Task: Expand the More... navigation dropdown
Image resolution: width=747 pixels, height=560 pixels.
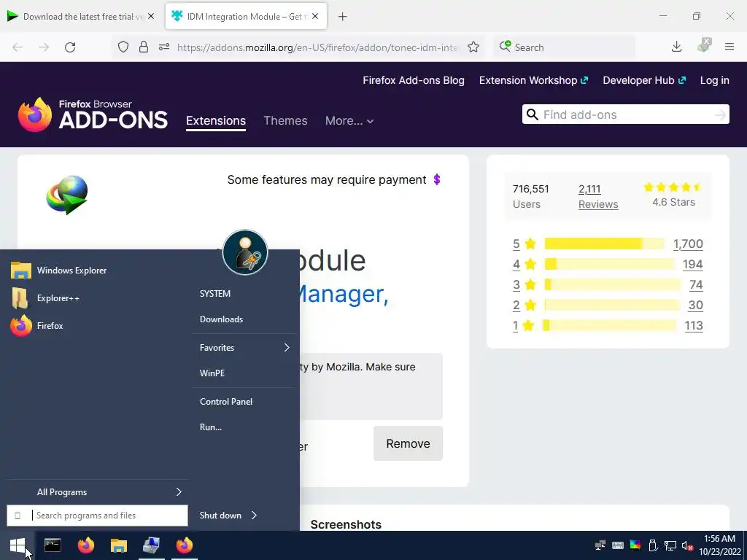Action: tap(349, 121)
